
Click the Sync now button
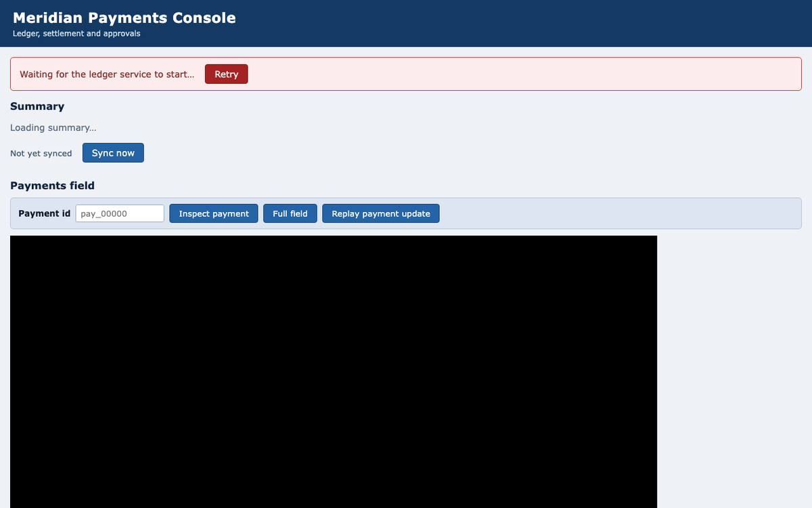(x=113, y=153)
